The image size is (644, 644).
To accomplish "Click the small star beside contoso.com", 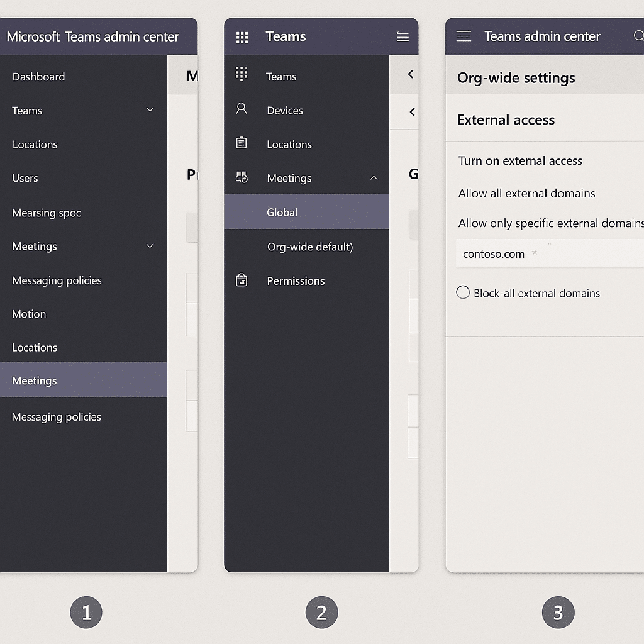I will click(535, 252).
